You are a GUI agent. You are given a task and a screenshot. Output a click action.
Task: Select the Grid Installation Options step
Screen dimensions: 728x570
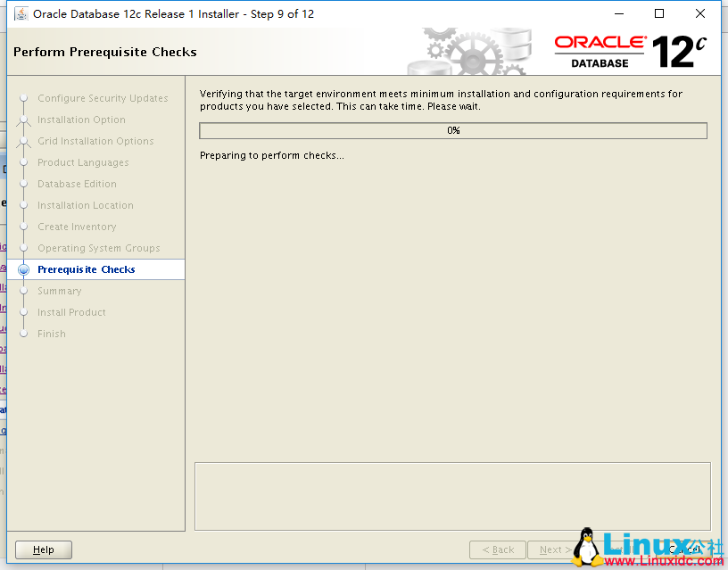[95, 141]
